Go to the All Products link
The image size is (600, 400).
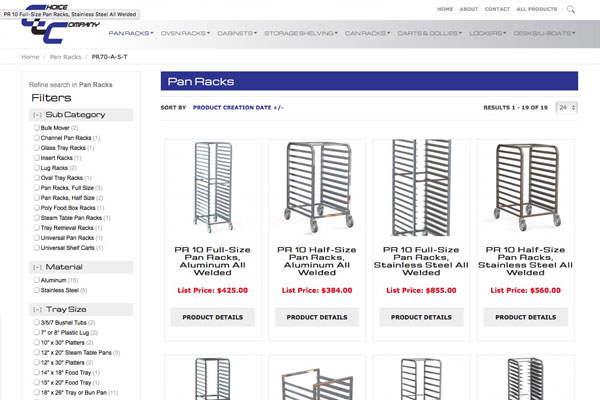[535, 8]
